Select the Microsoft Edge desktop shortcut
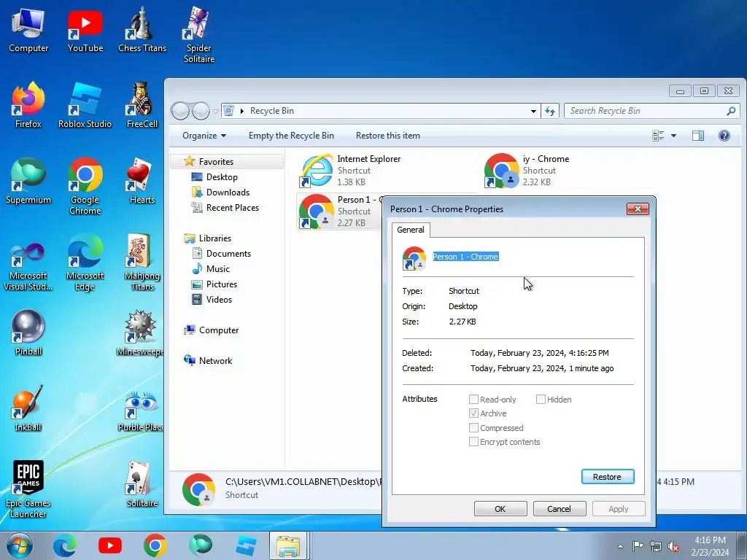747x560 pixels. [x=85, y=262]
